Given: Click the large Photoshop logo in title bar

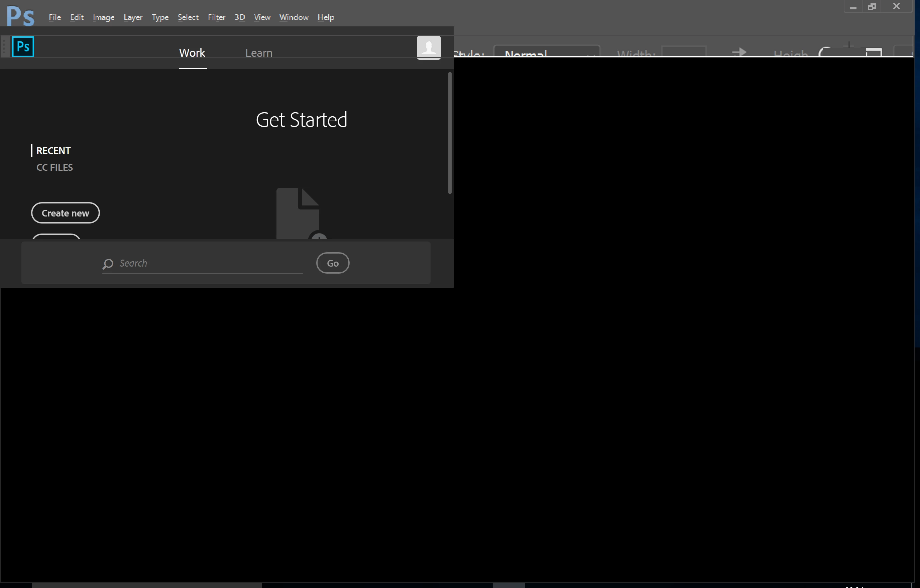Looking at the screenshot, I should click(21, 16).
